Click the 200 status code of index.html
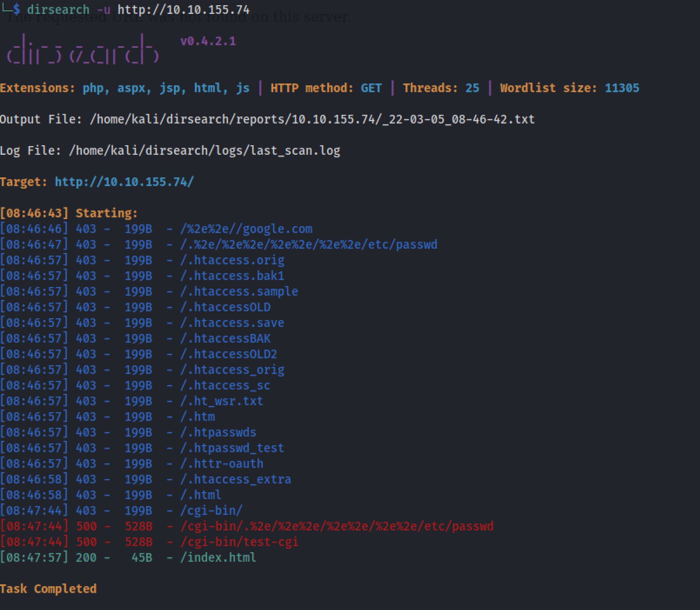 pos(86,557)
